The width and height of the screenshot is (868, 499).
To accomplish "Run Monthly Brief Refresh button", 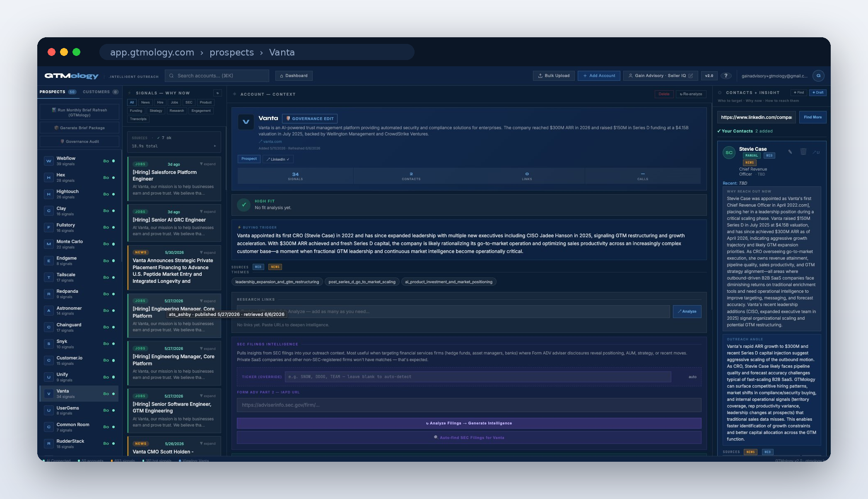I will point(80,112).
